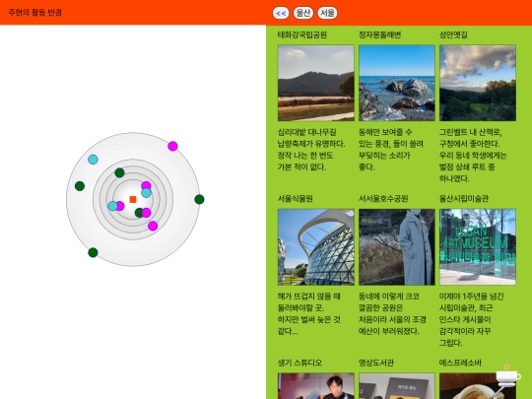Click the cyan dot upper-right of center square
Viewport: 532px width, 399px height.
[x=146, y=193]
